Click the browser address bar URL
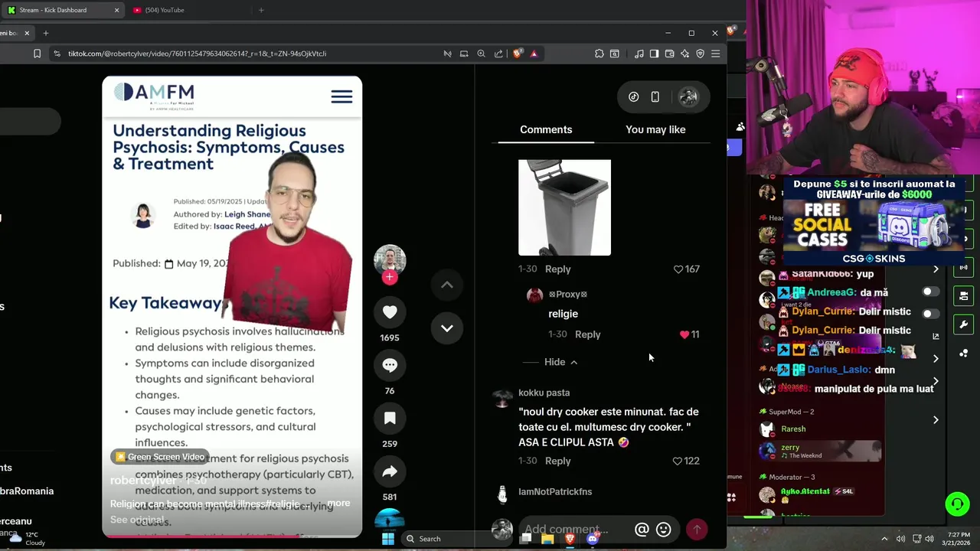 point(197,54)
